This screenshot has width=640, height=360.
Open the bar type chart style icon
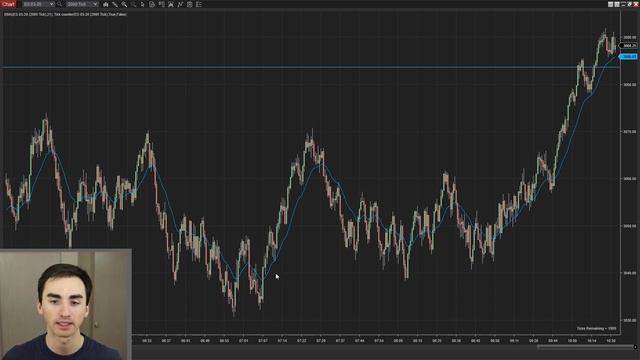coord(106,4)
